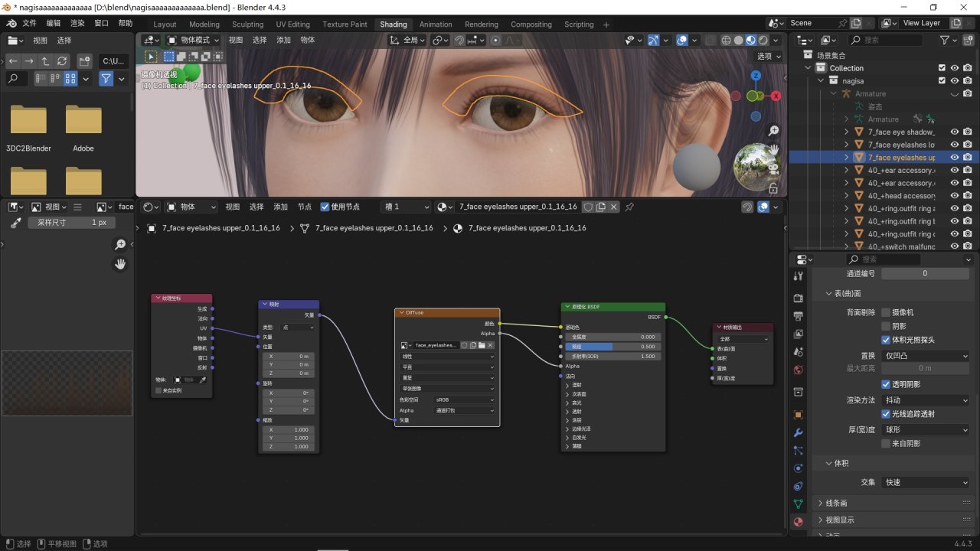Adjust the 糙度 roughness slider on BSDF node

[614, 347]
